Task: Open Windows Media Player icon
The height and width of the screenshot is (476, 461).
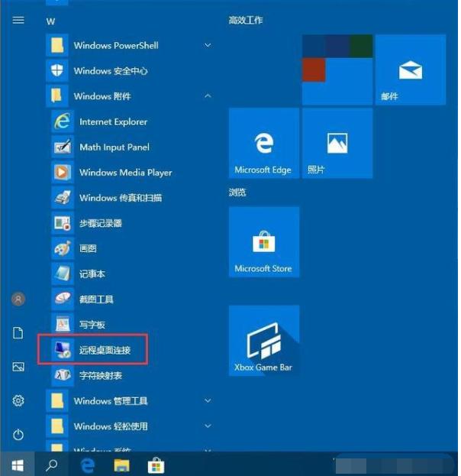Action: 63,173
